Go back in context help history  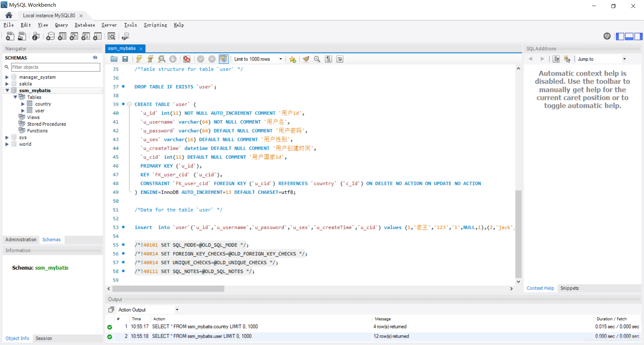(x=531, y=59)
